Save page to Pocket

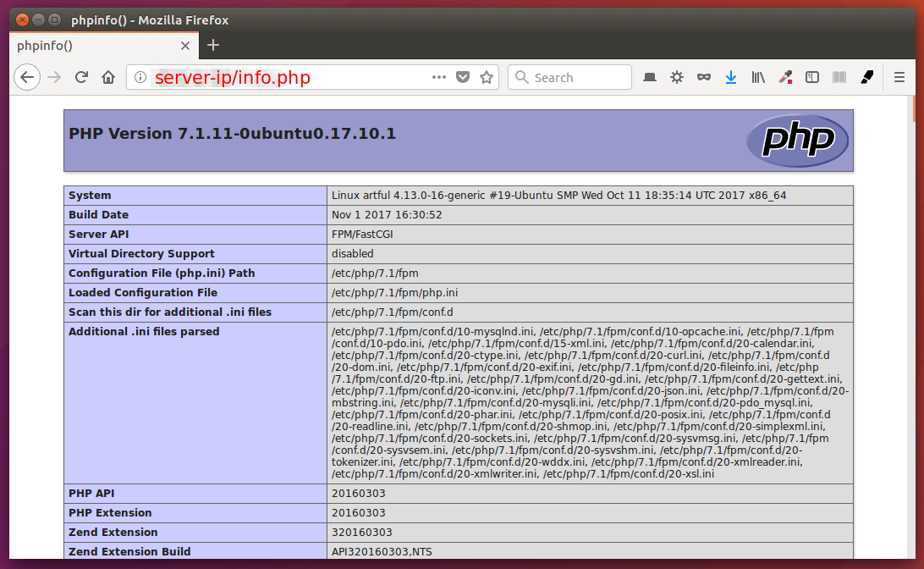463,78
